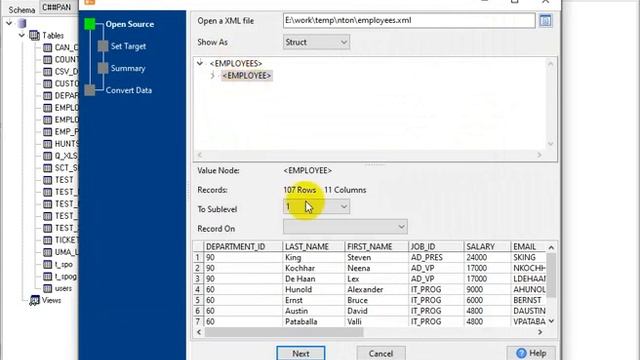Collapse the <EMPLOYEES> root node
Screen dimensions: 640x360
[x=200, y=63]
